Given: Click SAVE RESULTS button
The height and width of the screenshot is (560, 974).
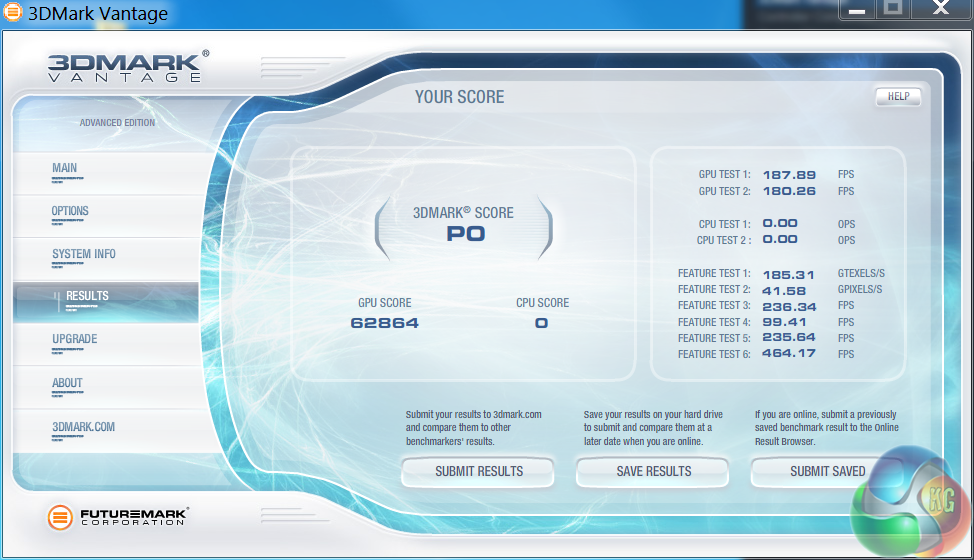Looking at the screenshot, I should click(653, 472).
